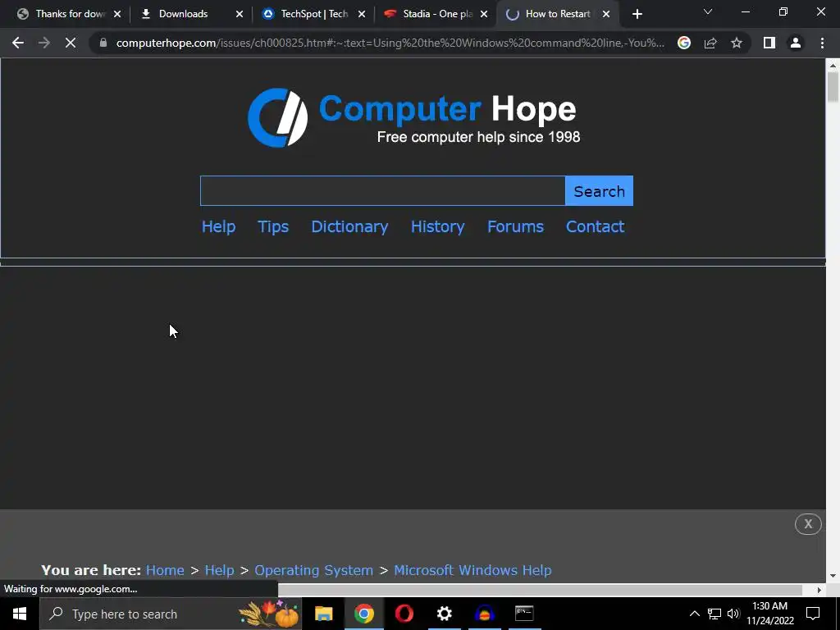840x630 pixels.
Task: Close the Downloads tab
Action: pyautogui.click(x=240, y=14)
